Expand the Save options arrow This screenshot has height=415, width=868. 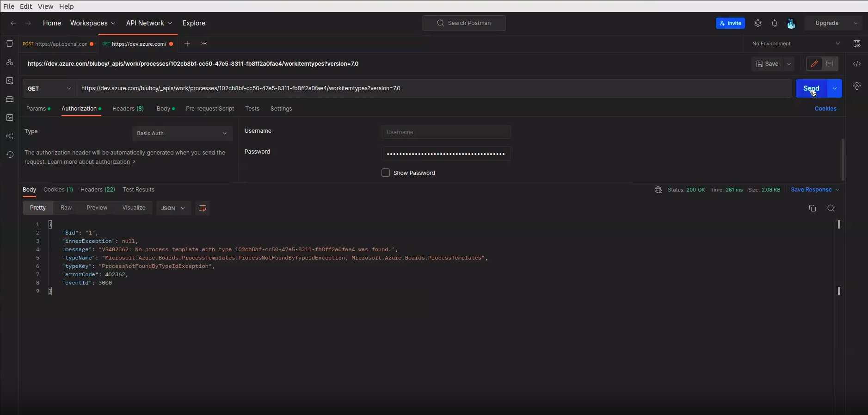(x=789, y=64)
